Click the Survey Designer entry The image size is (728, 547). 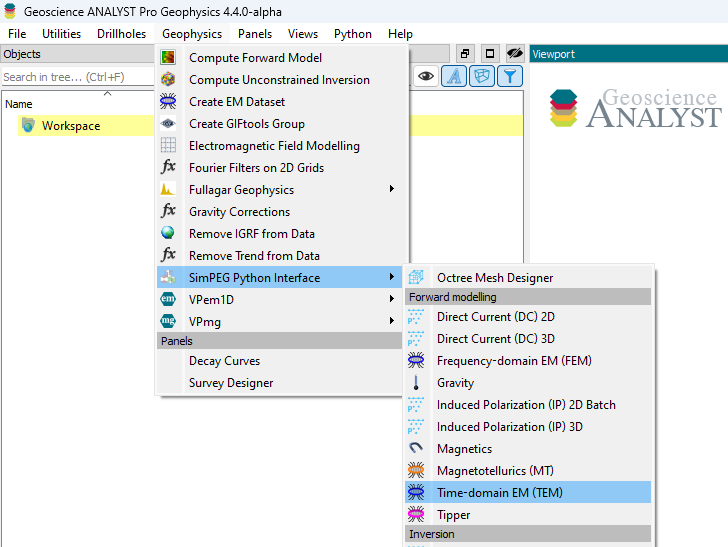click(x=230, y=383)
